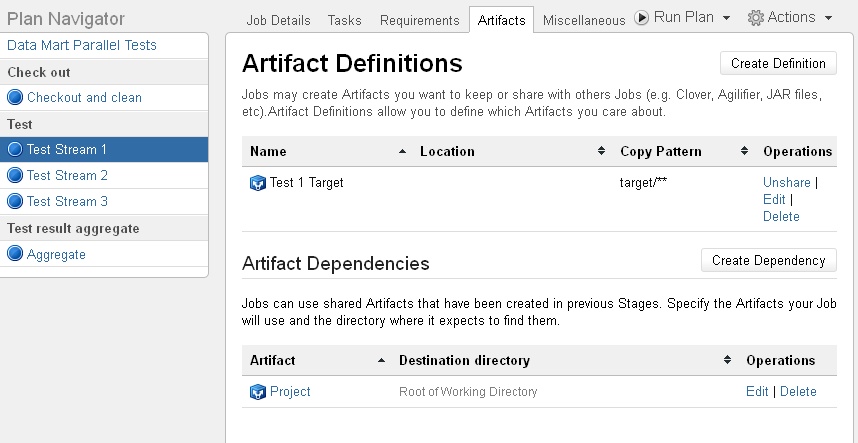Click the Run Plan play icon
This screenshot has height=443, width=858.
pyautogui.click(x=641, y=18)
